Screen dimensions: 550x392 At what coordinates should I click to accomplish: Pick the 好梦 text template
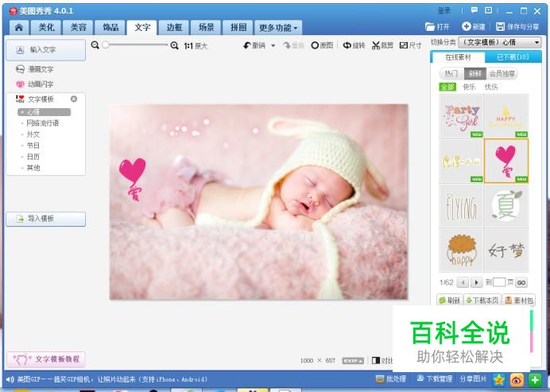(506, 250)
